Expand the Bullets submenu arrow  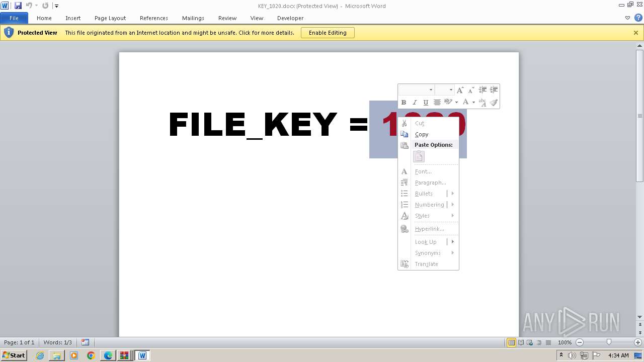tap(453, 194)
